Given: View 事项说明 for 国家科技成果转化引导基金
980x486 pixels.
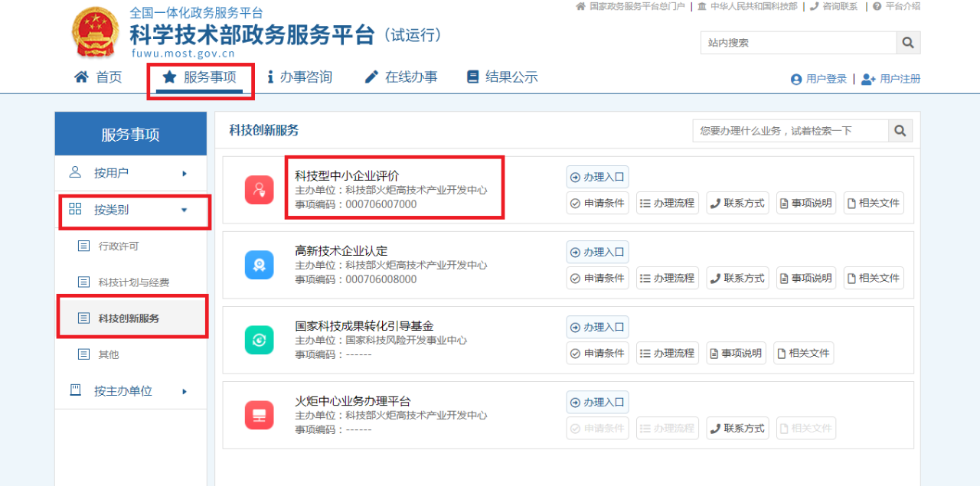Looking at the screenshot, I should [737, 353].
